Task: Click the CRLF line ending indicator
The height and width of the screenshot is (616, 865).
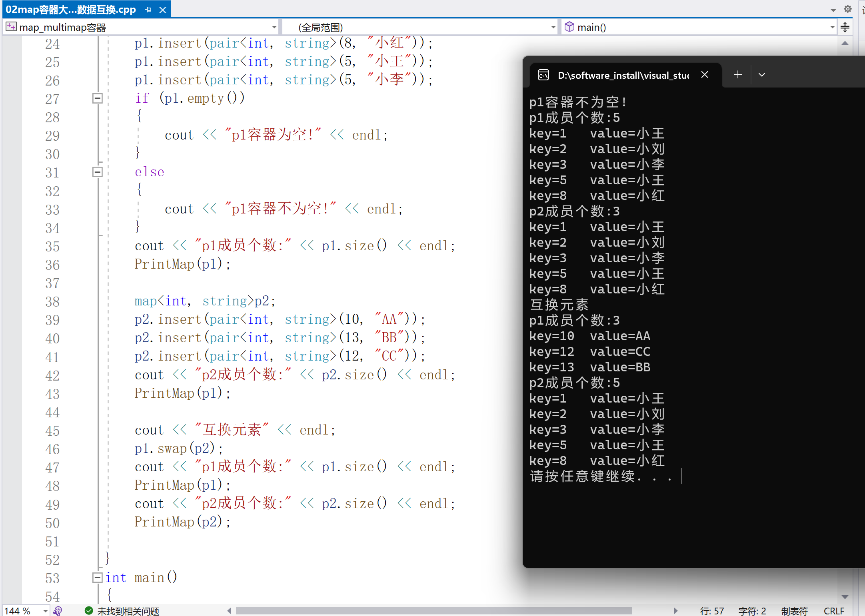Action: 834,611
